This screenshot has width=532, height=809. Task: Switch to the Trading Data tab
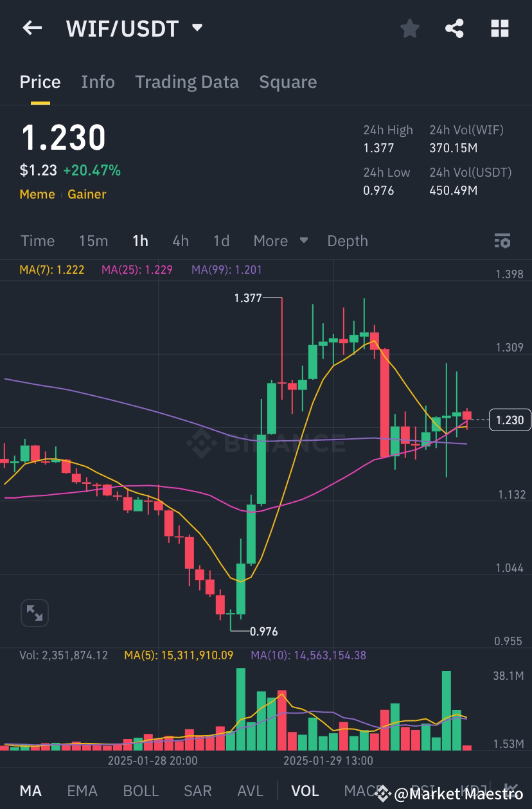click(x=187, y=82)
